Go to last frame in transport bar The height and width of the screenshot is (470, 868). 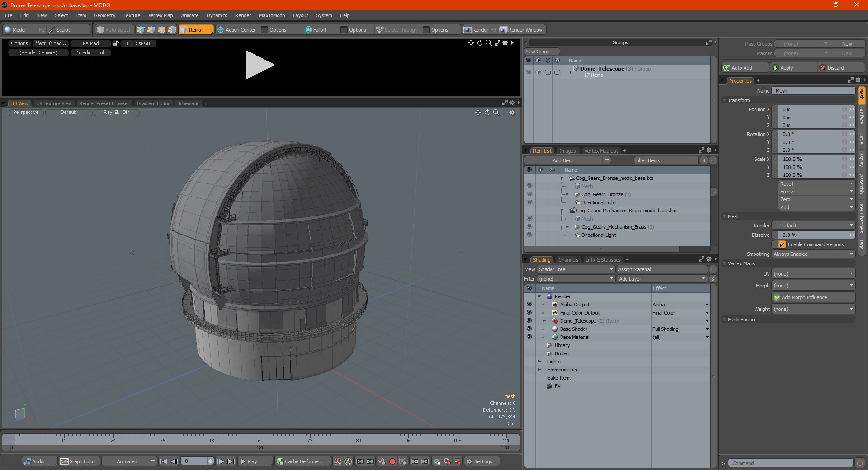click(x=231, y=461)
